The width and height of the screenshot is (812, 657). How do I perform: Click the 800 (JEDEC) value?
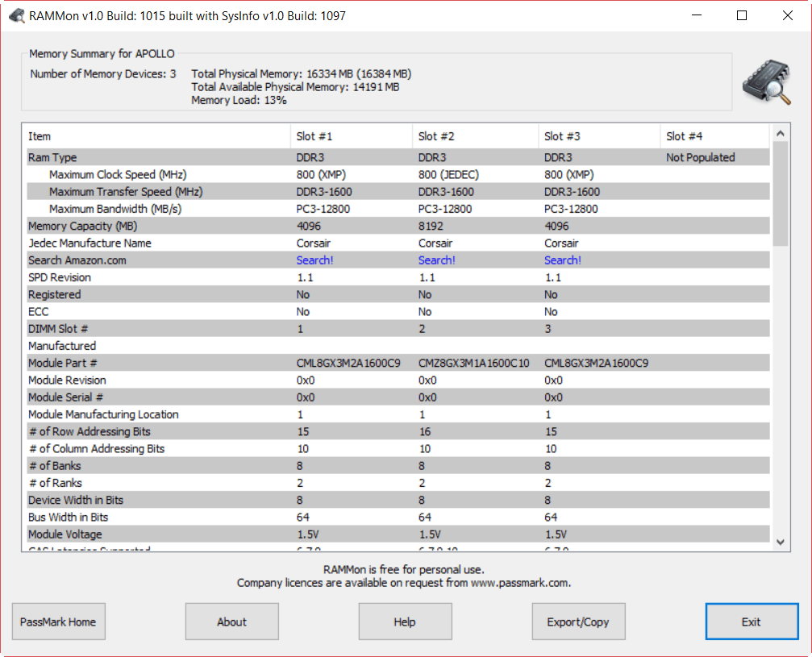448,174
